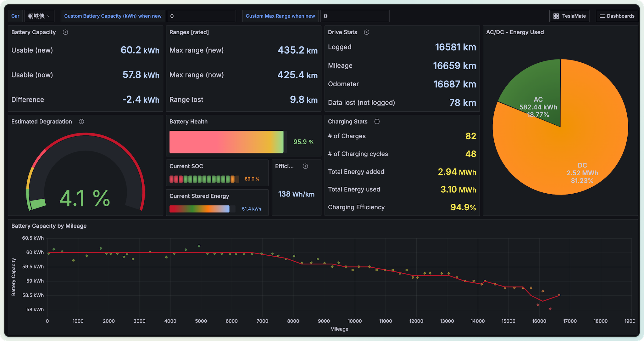
Task: Click the Custom Max Range when new label
Action: point(280,16)
